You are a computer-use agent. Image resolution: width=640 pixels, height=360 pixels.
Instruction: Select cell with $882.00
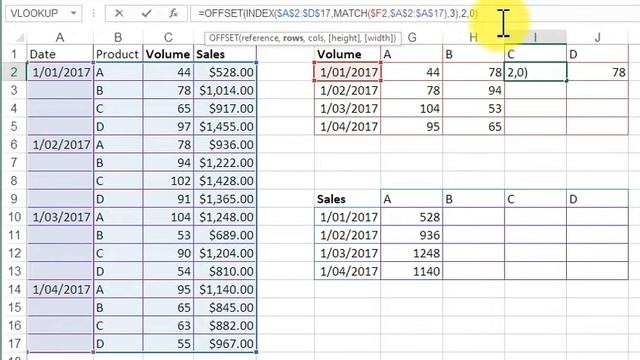point(225,325)
